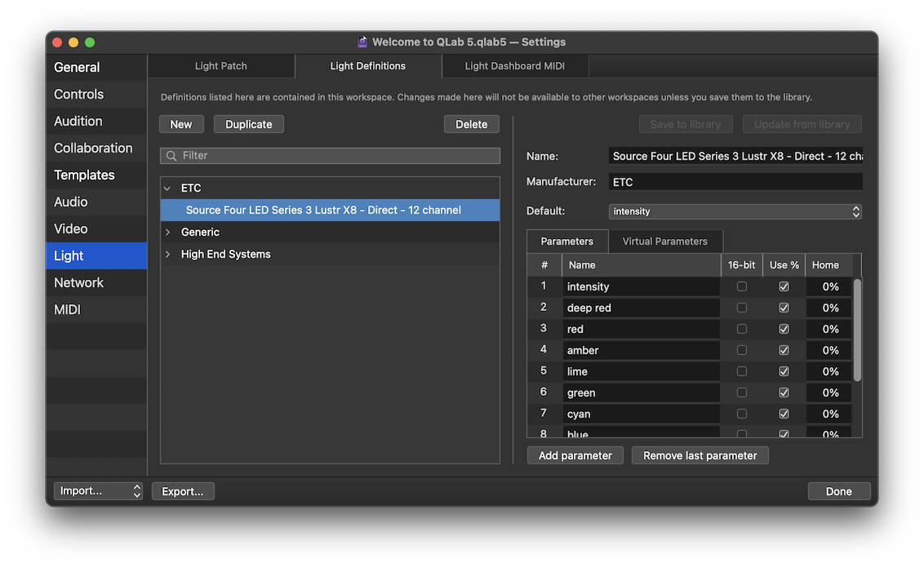
Task: Open the Import pop-up menu
Action: (x=98, y=491)
